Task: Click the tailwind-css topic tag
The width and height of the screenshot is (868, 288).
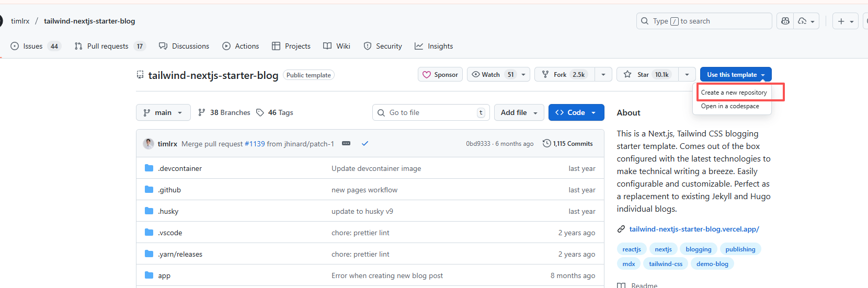Action: [x=666, y=264]
